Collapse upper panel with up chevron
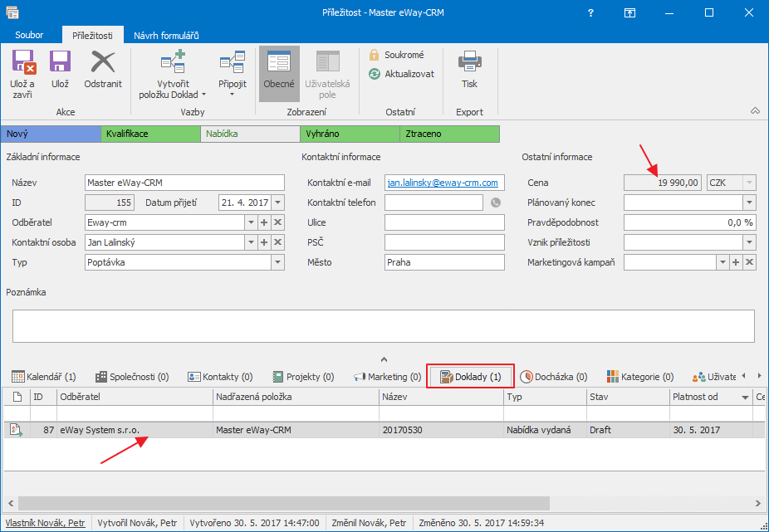The image size is (769, 532). 384,359
